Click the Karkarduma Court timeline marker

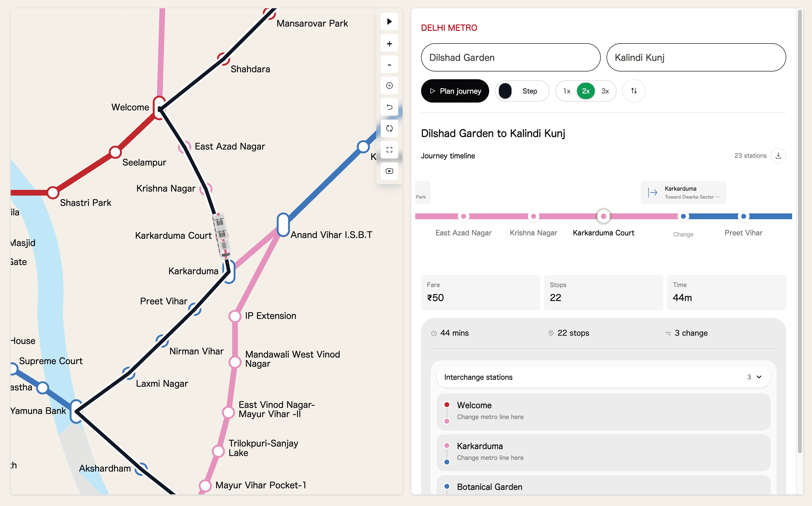[603, 217]
